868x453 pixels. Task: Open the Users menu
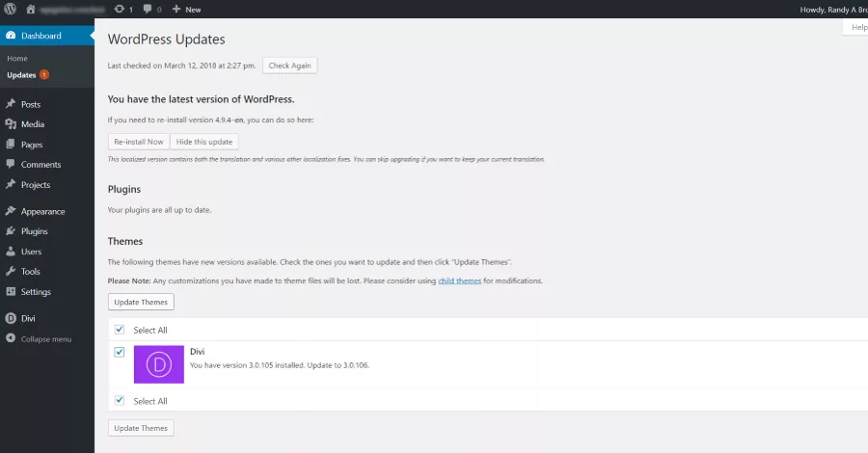31,252
